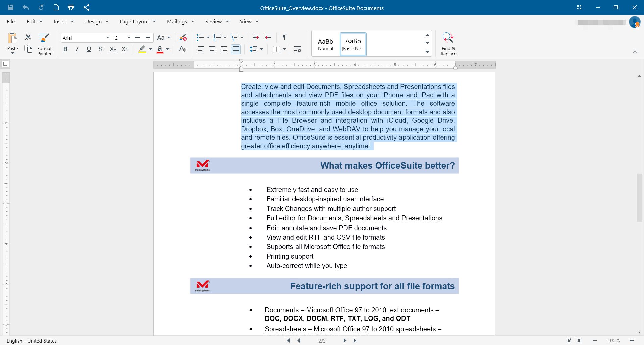Create a new document from the title bar
Screen dimensions: 644x345
tap(56, 7)
